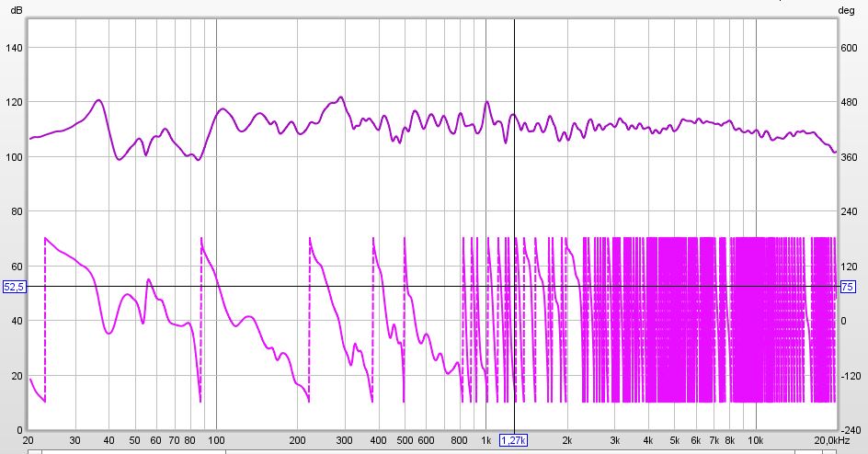Image resolution: width=868 pixels, height=454 pixels.
Task: Click the 1,27k frequency cursor readout
Action: [x=513, y=440]
